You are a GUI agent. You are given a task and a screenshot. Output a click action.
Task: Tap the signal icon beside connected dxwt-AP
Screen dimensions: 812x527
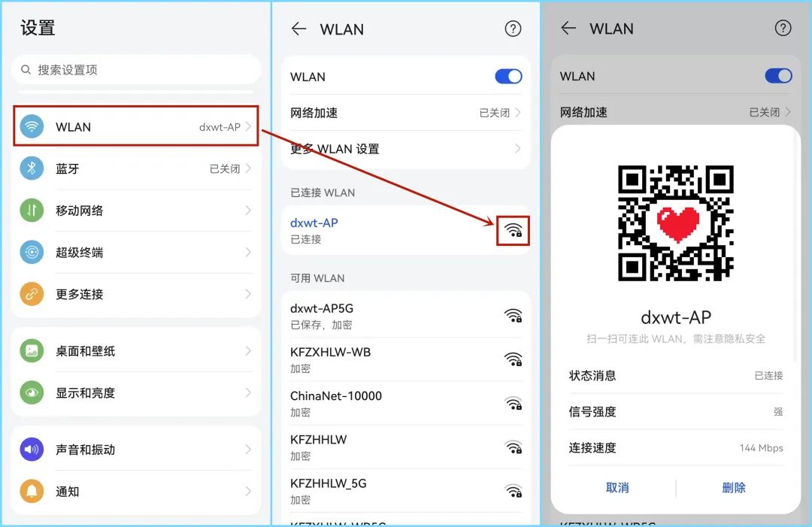pyautogui.click(x=513, y=231)
